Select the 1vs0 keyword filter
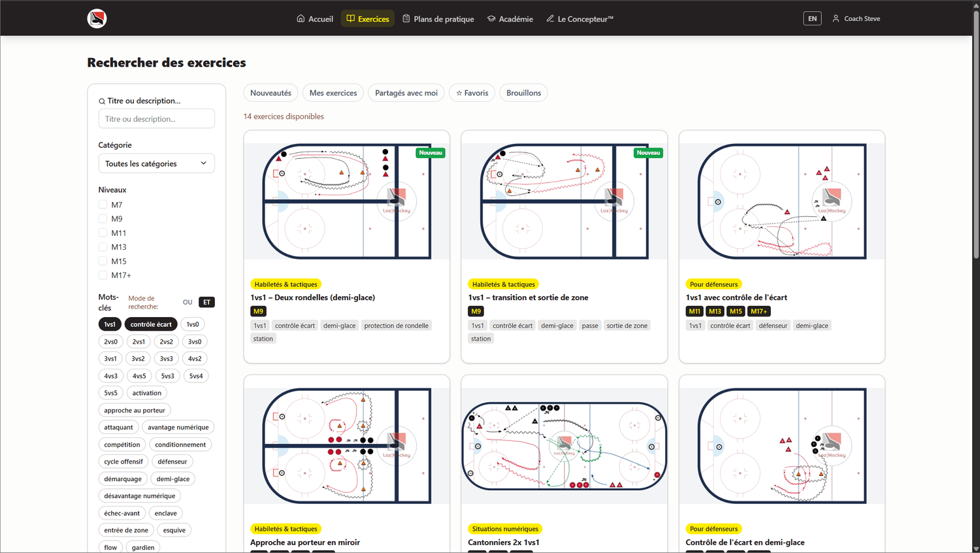The image size is (980, 553). click(193, 324)
